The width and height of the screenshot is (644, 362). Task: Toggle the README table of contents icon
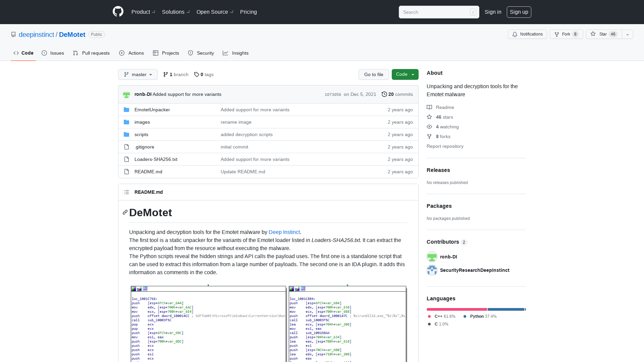[x=126, y=192]
